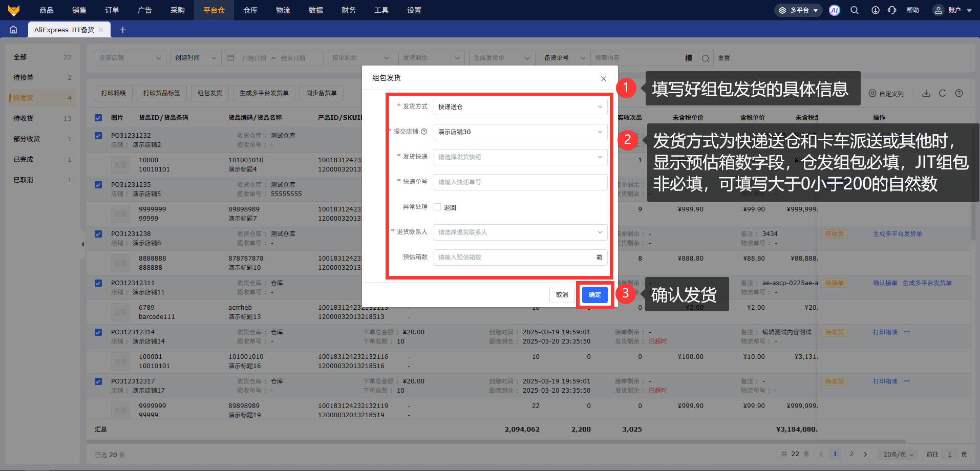Click the 同步备货单 button
Screen dimensions: 980x471
(322, 93)
